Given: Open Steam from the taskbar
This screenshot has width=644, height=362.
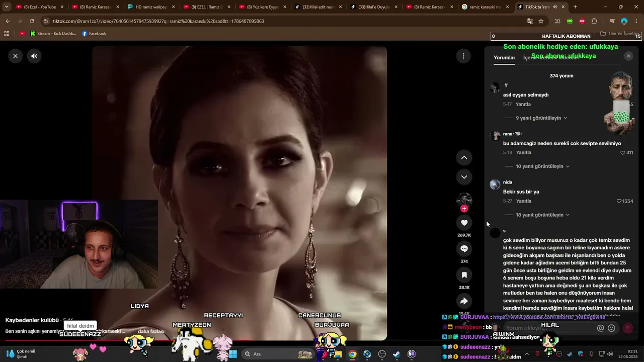Looking at the screenshot, I should pos(396,354).
